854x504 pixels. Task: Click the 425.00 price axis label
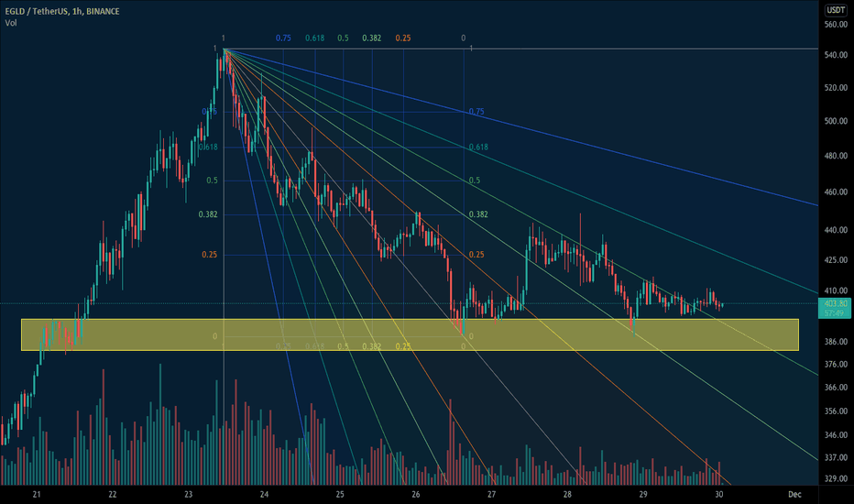[836, 260]
